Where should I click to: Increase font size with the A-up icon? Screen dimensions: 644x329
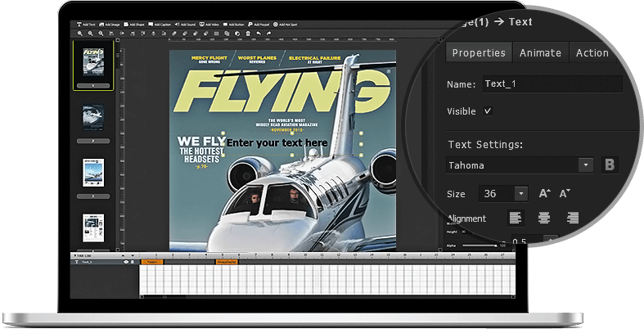pos(545,193)
